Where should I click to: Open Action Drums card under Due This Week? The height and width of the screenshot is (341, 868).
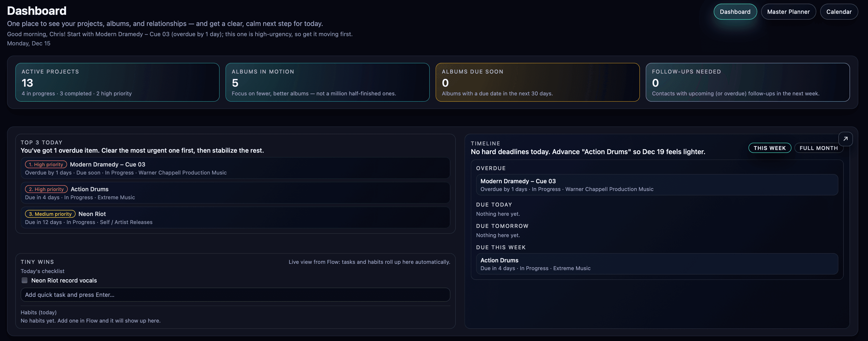pyautogui.click(x=657, y=264)
